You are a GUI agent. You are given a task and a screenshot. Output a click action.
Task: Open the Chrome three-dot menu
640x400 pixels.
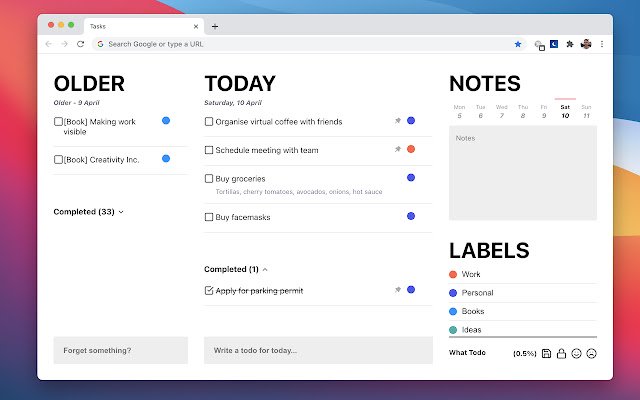click(602, 44)
